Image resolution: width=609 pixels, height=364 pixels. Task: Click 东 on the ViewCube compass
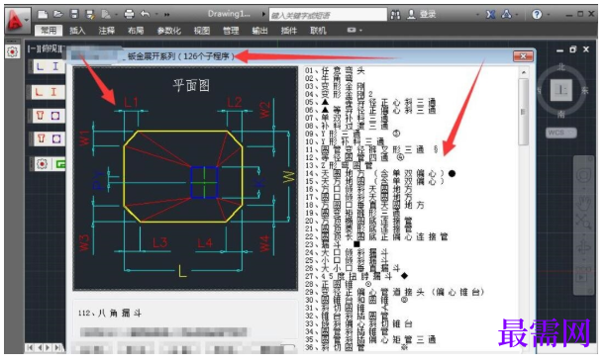tap(585, 90)
